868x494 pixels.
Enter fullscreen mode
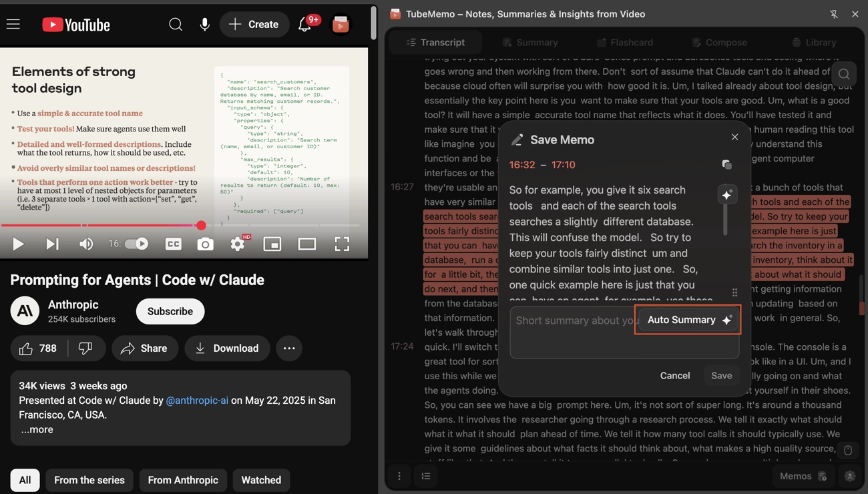point(342,244)
